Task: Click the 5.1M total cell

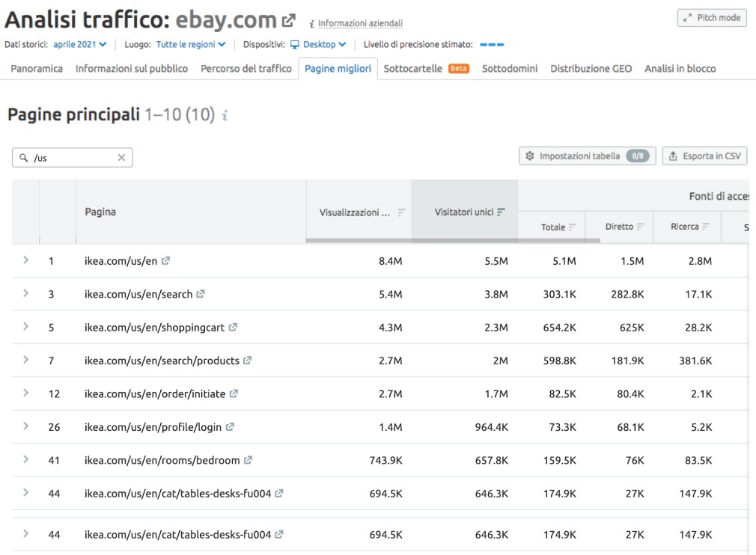Action: (564, 261)
